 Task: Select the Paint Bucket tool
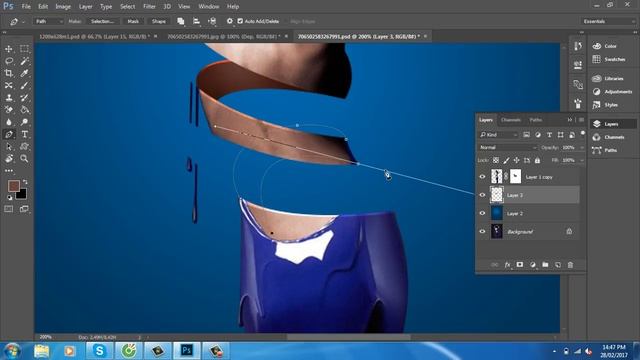24,109
